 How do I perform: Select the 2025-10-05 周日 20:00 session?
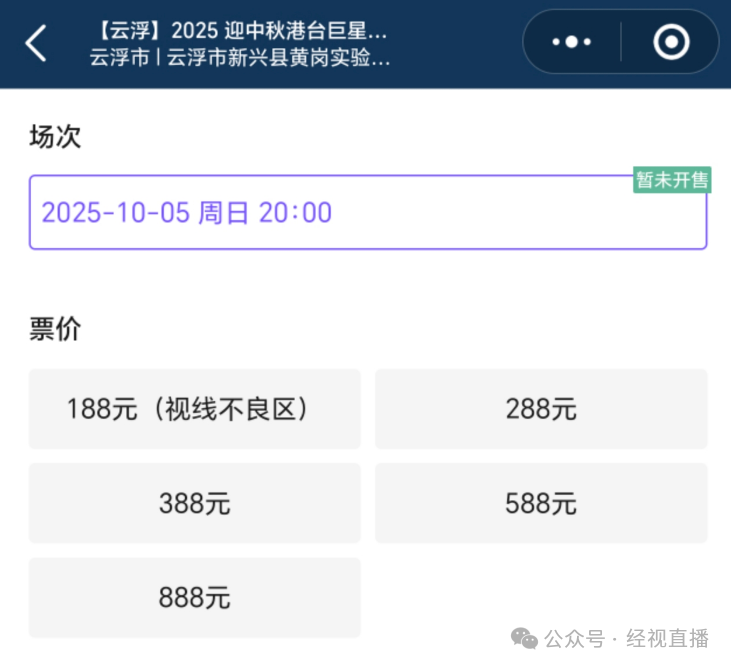coord(367,213)
